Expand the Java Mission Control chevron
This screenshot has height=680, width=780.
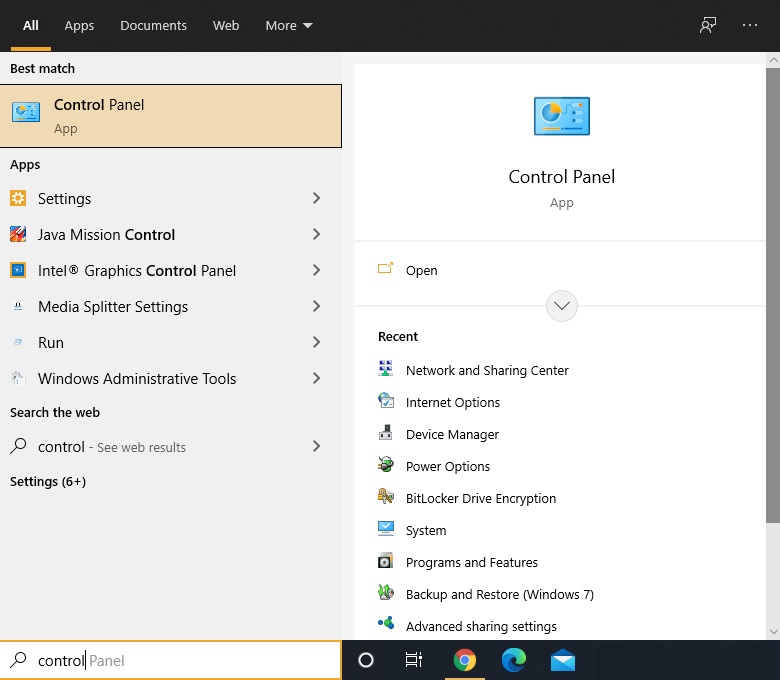coord(316,234)
